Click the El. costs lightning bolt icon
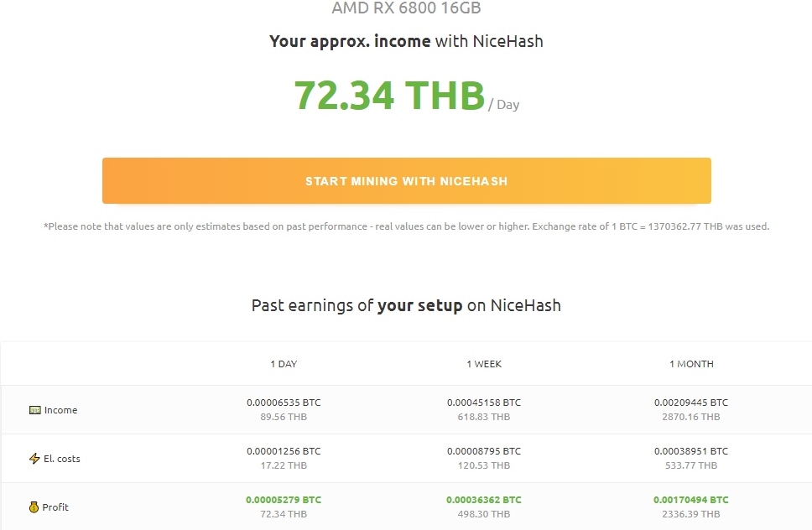Viewport: 812px width, 530px height. click(34, 459)
